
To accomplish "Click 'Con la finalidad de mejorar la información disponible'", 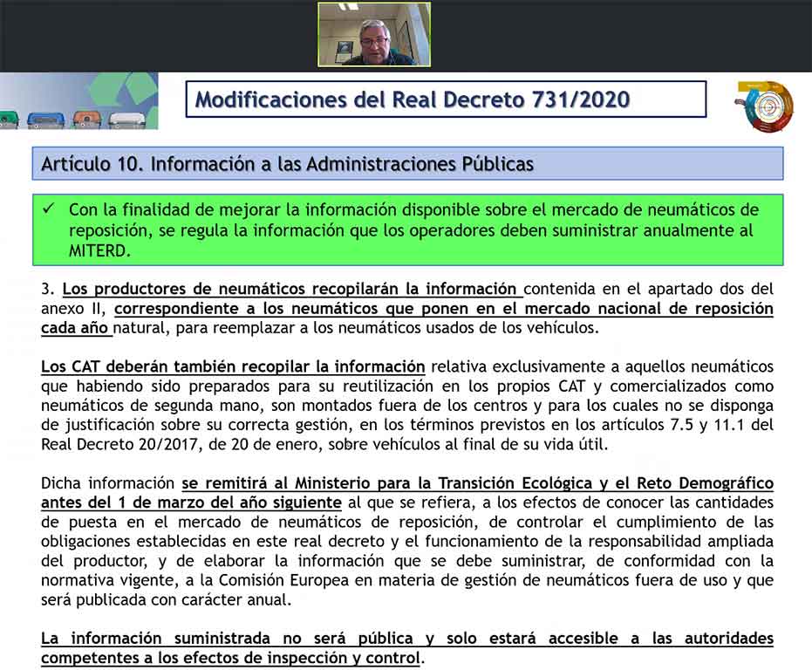I will (274, 210).
